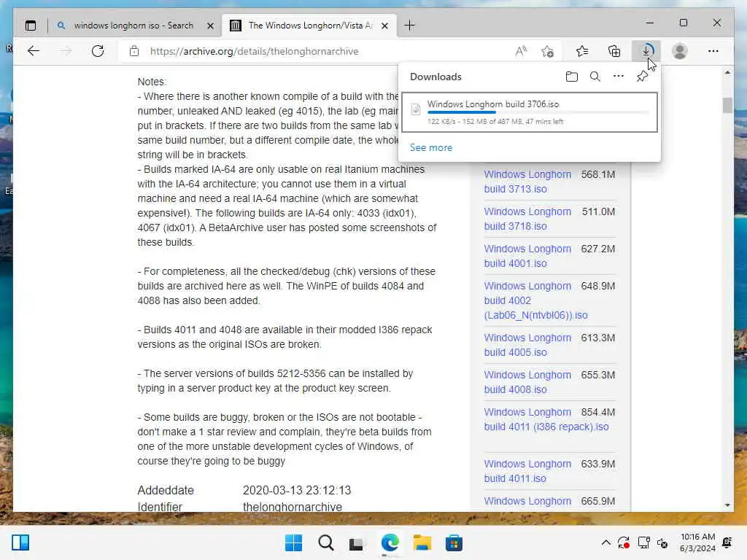Open Task View on taskbar
Image resolution: width=747 pixels, height=560 pixels.
356,544
